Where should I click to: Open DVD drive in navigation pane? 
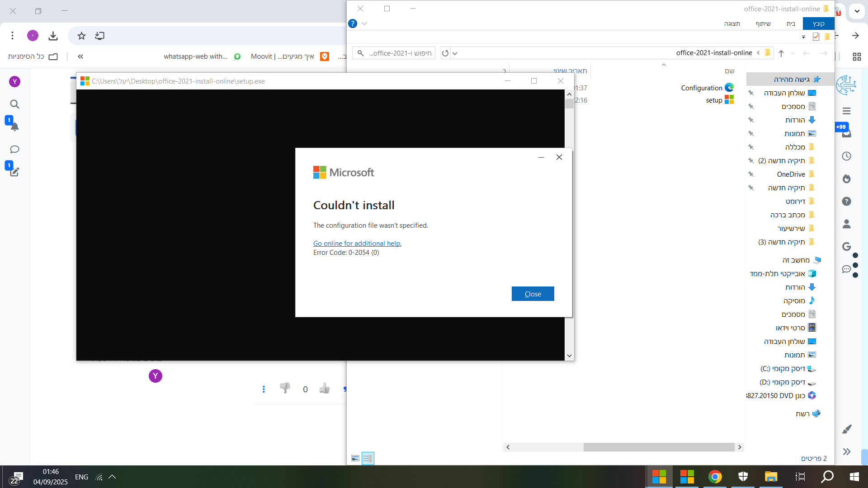pyautogui.click(x=782, y=395)
